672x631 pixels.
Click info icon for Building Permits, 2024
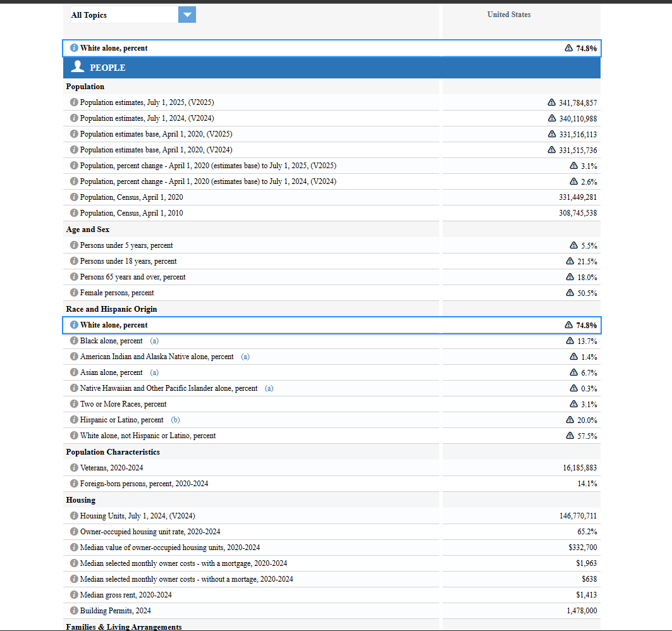[x=74, y=610]
